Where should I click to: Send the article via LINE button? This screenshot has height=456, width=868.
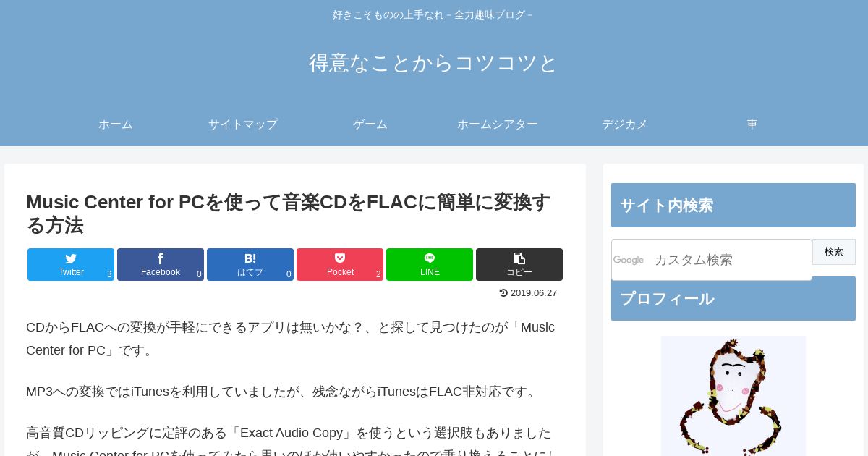tap(430, 264)
